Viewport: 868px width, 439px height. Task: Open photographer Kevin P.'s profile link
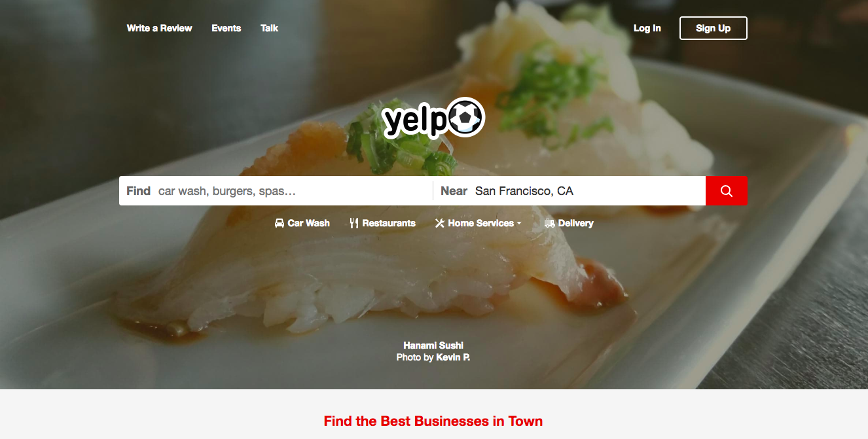(453, 357)
